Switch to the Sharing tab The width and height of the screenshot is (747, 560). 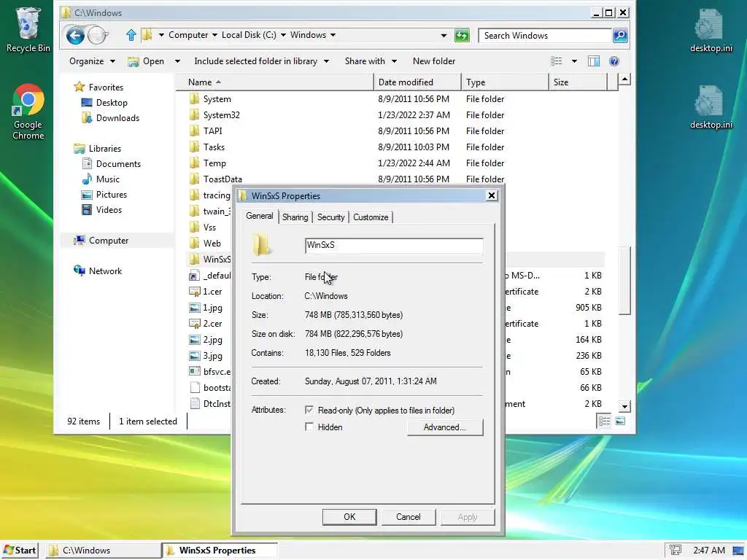point(295,217)
